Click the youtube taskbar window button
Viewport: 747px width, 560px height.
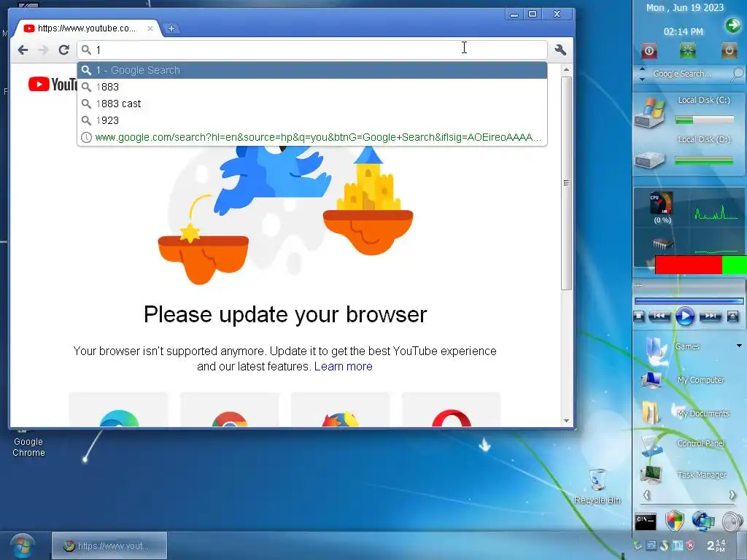point(109,545)
